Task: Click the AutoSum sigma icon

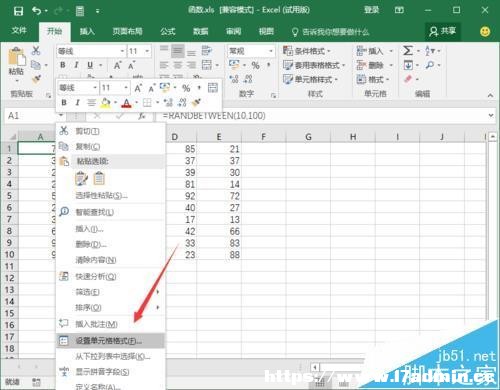Action: [408, 50]
